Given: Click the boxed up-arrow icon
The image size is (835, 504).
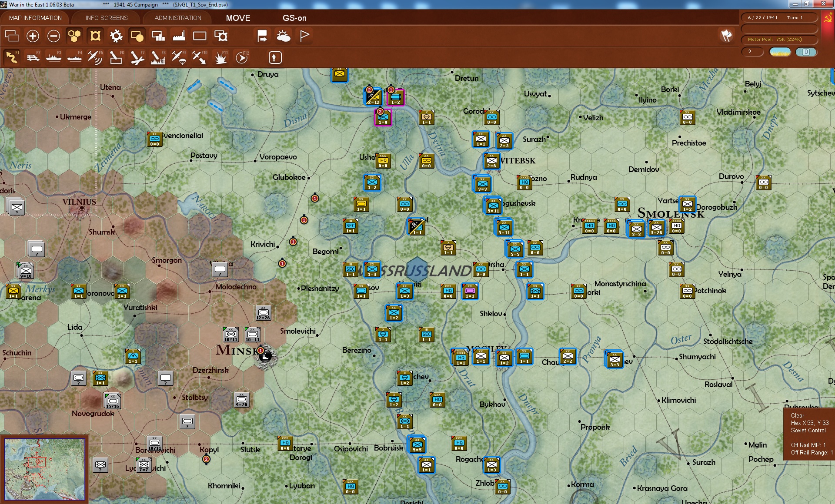Looking at the screenshot, I should (x=275, y=57).
